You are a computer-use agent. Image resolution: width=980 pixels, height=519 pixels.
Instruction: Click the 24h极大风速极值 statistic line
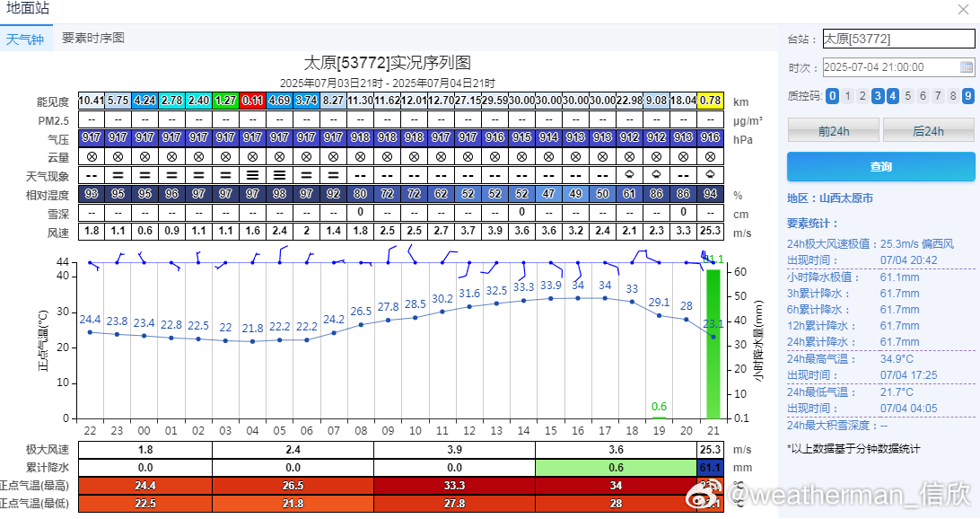(x=871, y=244)
